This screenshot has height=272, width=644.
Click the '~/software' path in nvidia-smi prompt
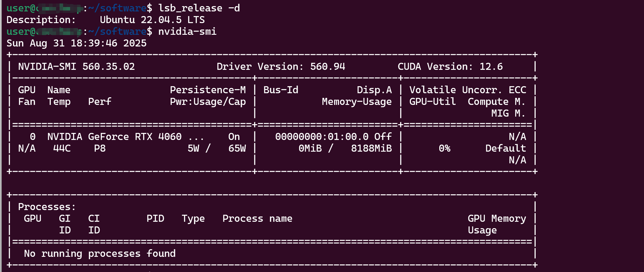117,32
